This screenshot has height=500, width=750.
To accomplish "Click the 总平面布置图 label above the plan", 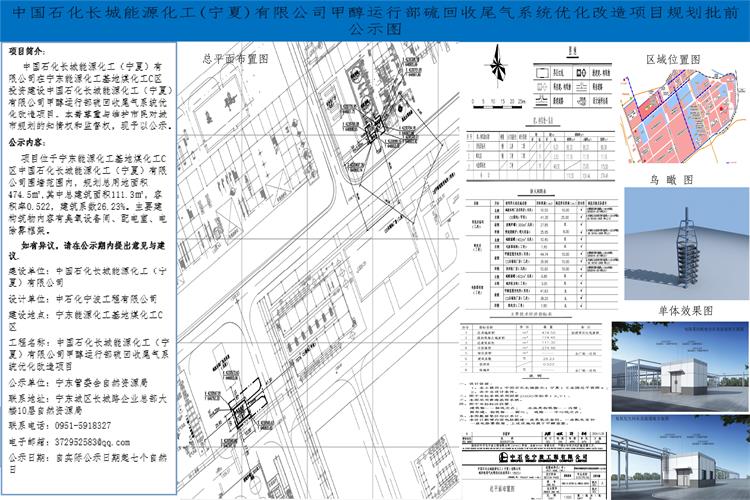I will (x=235, y=59).
